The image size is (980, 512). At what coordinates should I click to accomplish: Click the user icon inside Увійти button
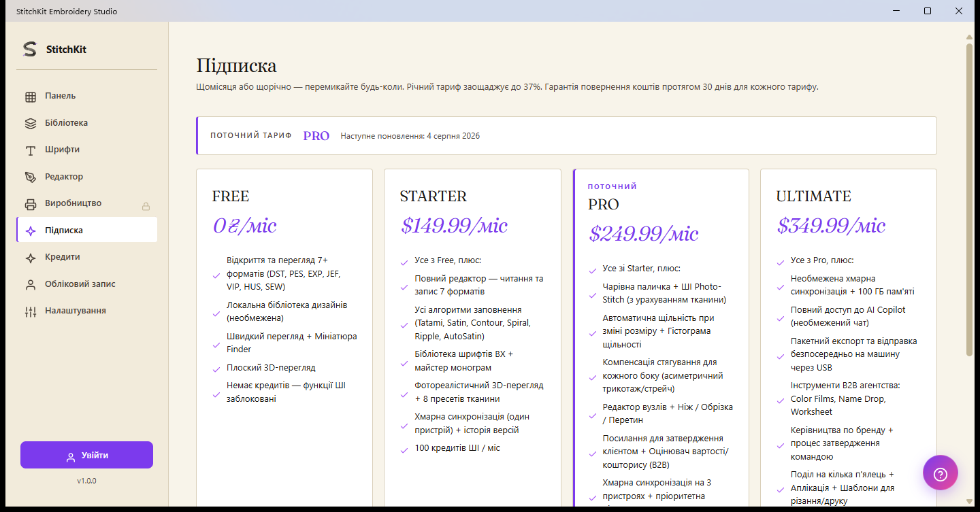(70, 456)
